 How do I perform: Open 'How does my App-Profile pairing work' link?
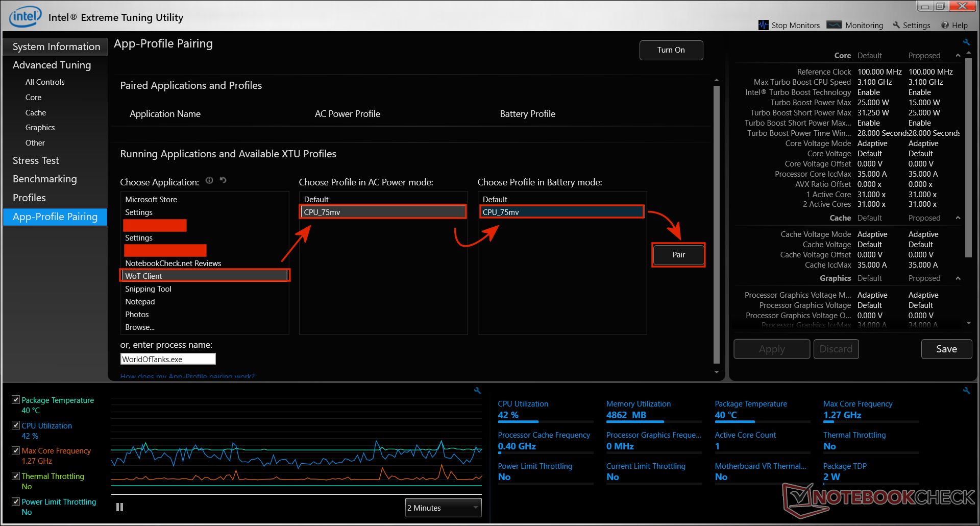pos(187,376)
